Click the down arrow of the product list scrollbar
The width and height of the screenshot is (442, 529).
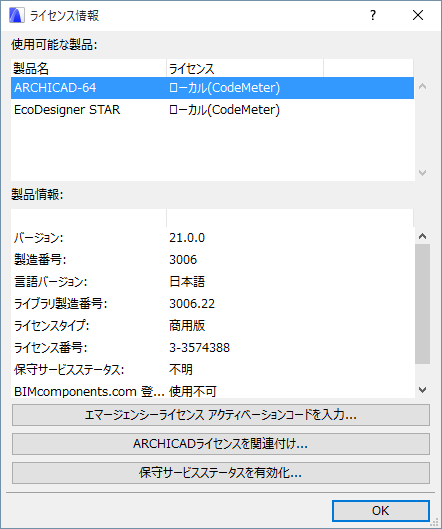[x=422, y=173]
